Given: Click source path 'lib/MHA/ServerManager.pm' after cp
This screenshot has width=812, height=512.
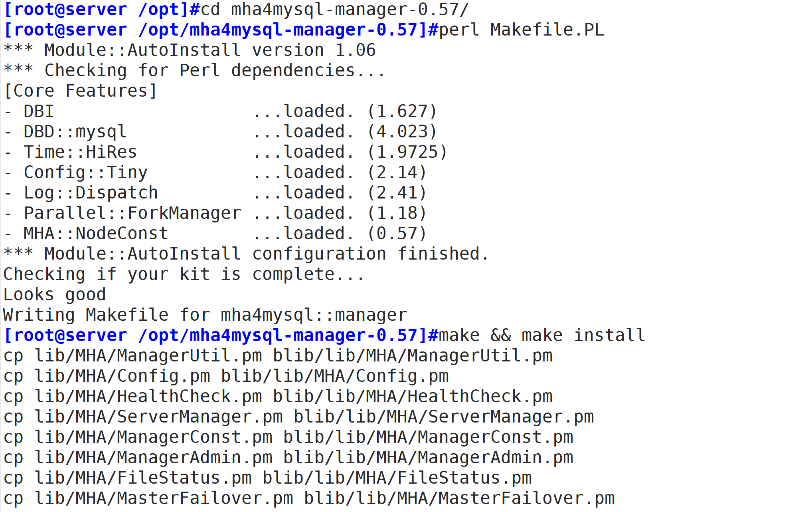Looking at the screenshot, I should (159, 417).
